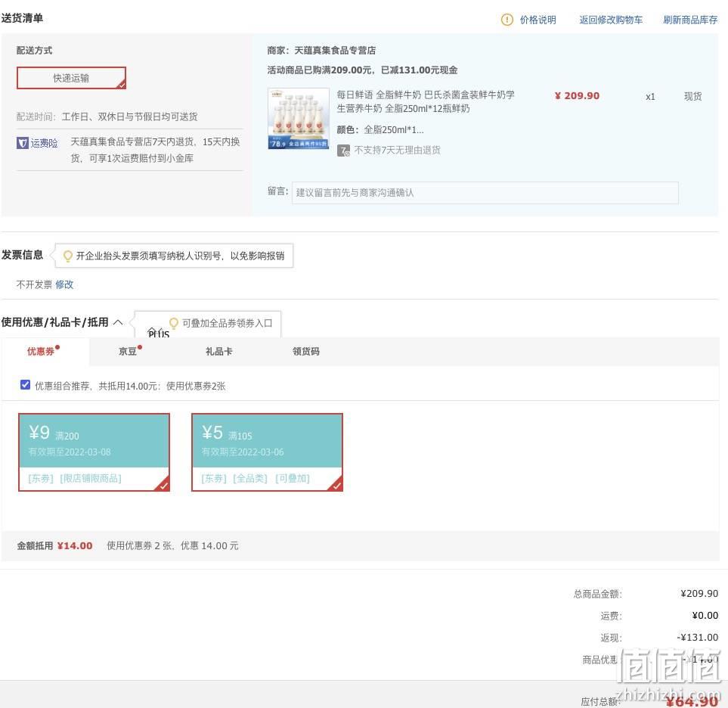728x708 pixels.
Task: Click the no 7-day return icon
Action: 343,151
